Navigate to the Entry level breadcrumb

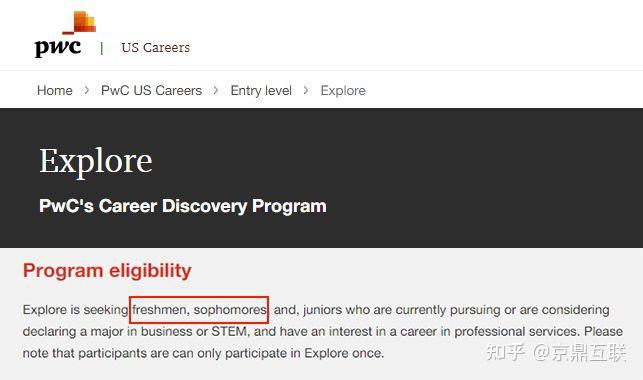(x=261, y=90)
